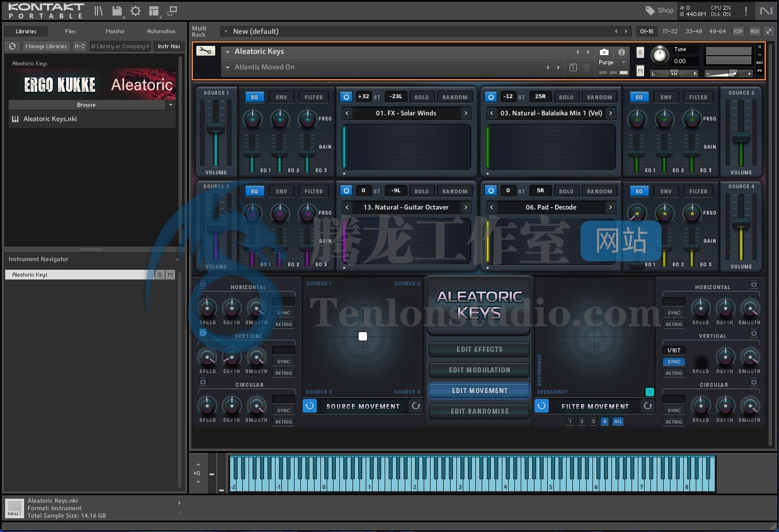
Task: Open the 13. Natural - Guitar Octaver sample menu
Action: [x=406, y=208]
